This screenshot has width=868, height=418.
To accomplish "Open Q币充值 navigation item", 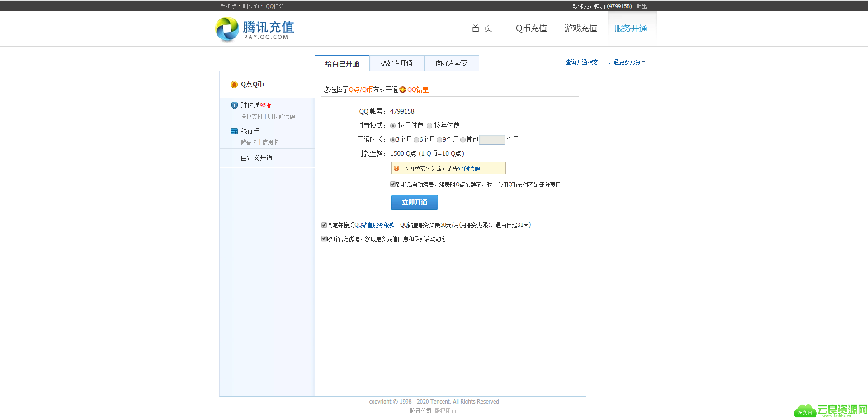I will (x=531, y=28).
